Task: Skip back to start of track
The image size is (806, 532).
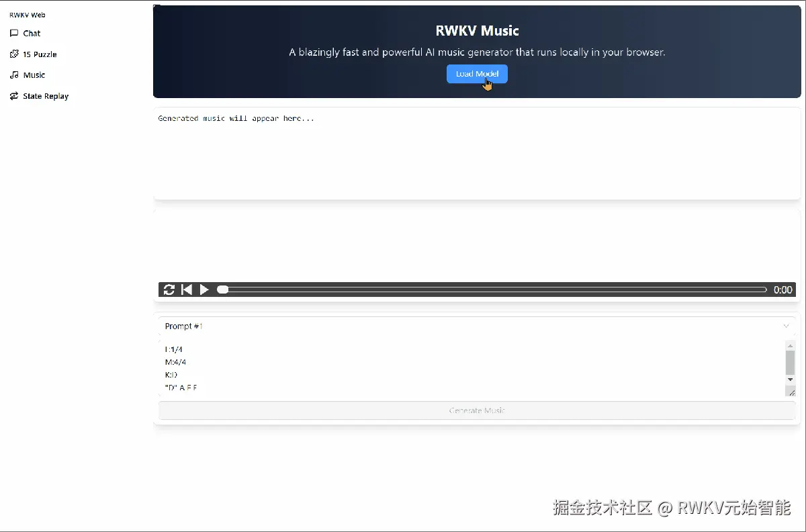Action: (x=187, y=290)
